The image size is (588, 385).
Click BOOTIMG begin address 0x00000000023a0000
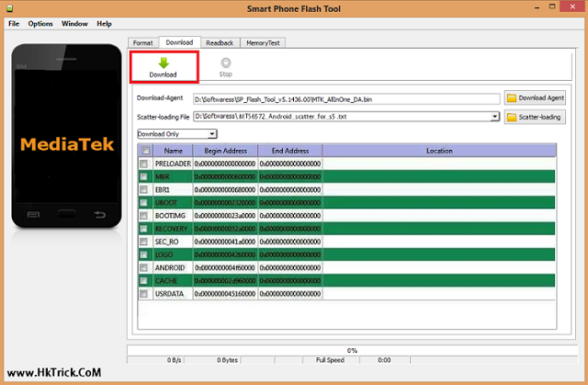pos(225,216)
